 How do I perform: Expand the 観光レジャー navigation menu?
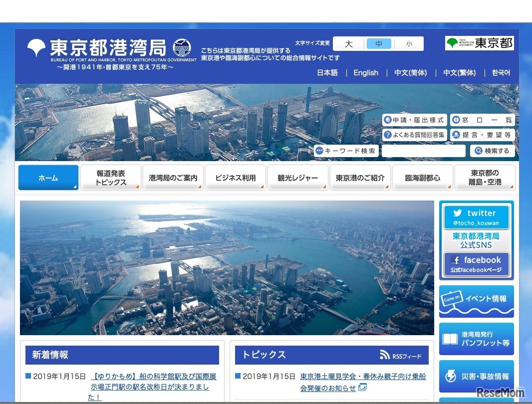tap(297, 177)
